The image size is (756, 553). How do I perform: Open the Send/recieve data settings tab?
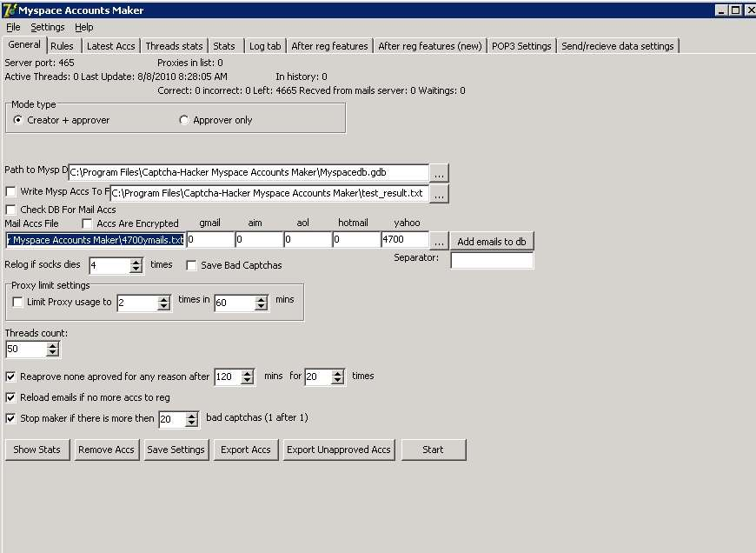618,46
